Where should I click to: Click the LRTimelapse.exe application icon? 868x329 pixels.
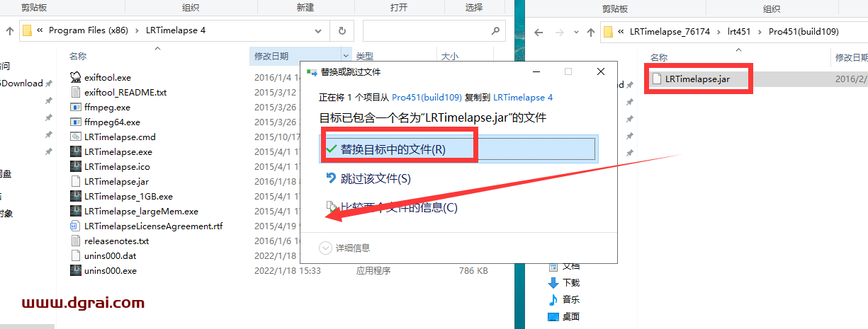tap(77, 151)
